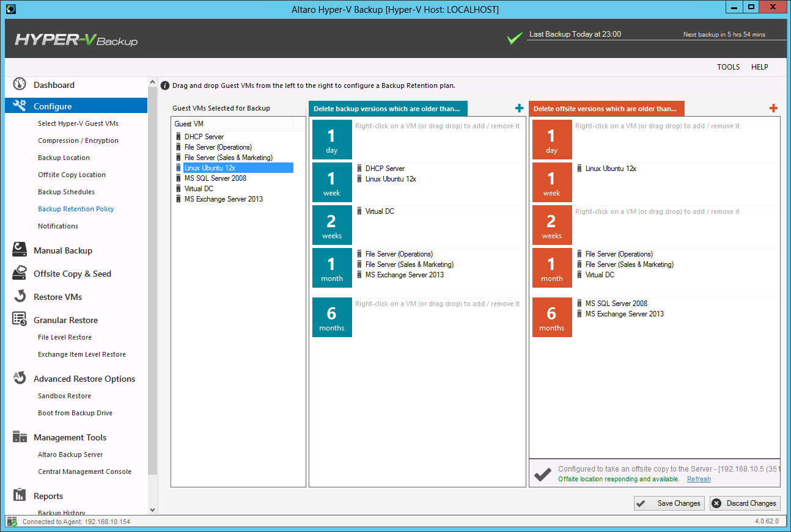Click the teal 1 week retention tile
Image resolution: width=791 pixels, height=532 pixels.
point(332,182)
